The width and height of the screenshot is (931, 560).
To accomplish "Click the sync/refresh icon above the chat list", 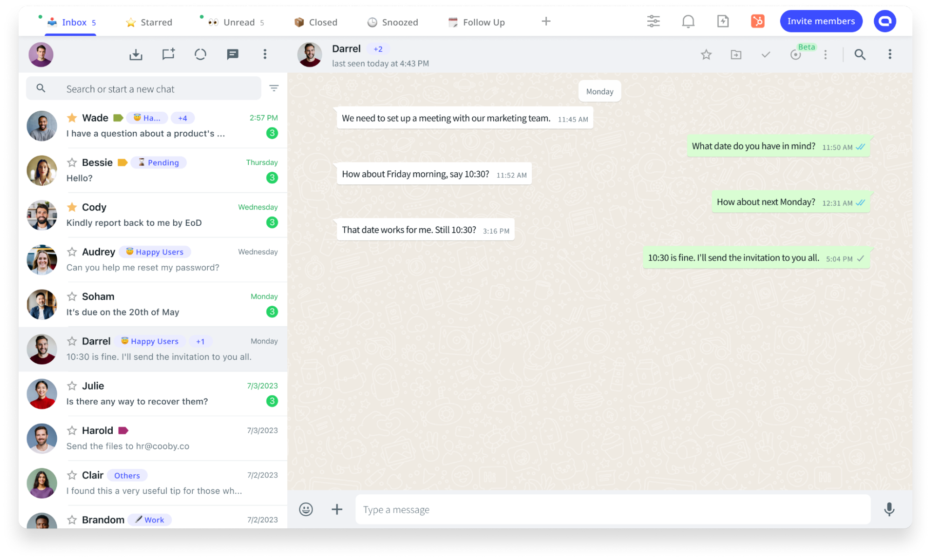I will click(x=200, y=54).
